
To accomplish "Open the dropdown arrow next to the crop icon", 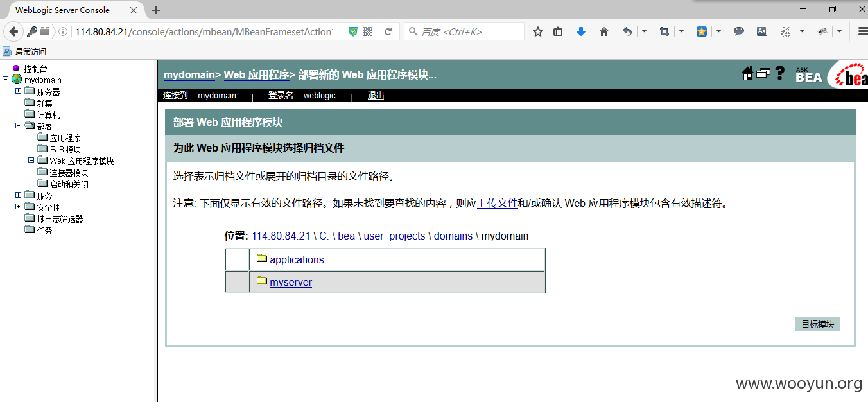I will pyautogui.click(x=681, y=31).
